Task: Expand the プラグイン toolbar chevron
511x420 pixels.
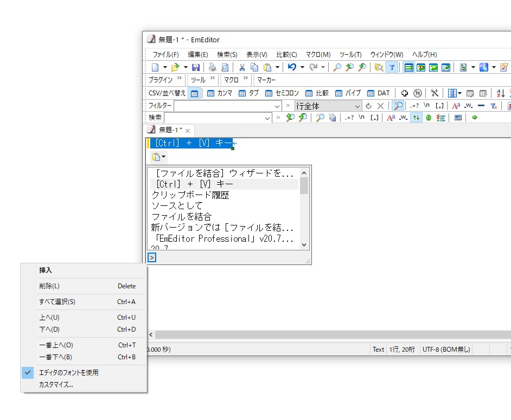Action: coord(179,77)
